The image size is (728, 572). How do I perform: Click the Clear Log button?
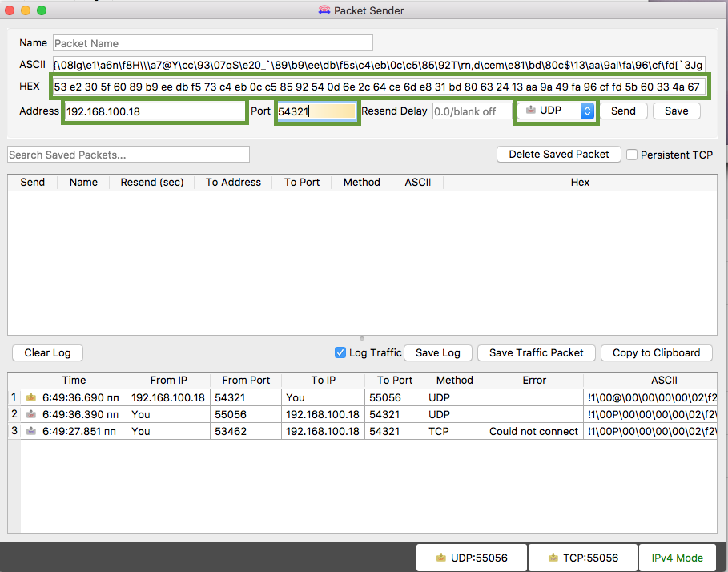click(47, 352)
